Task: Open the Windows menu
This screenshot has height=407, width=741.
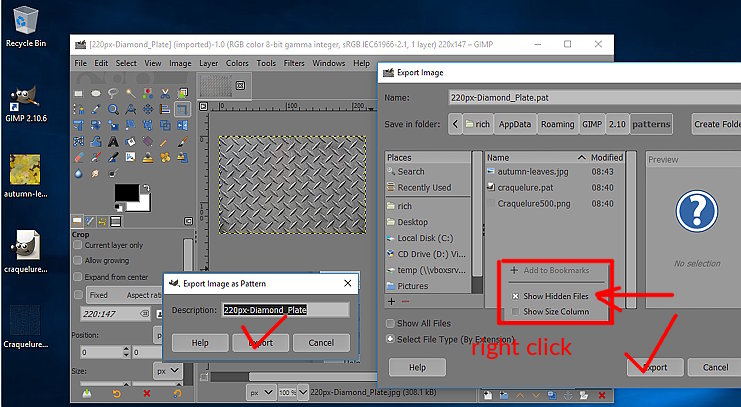Action: click(x=328, y=63)
